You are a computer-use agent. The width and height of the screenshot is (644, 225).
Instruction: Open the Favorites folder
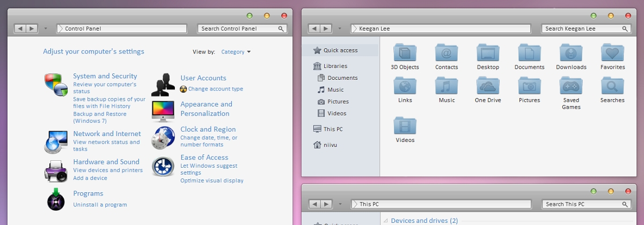click(612, 52)
